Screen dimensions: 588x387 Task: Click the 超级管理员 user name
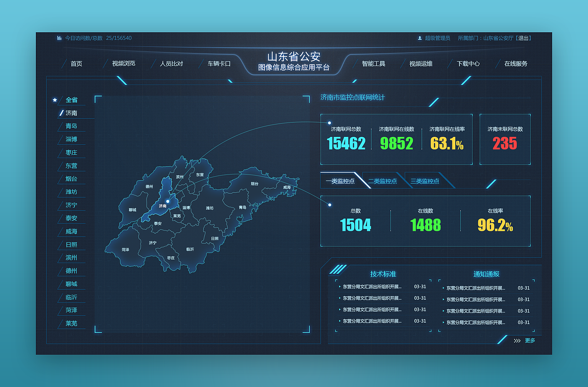(x=437, y=38)
